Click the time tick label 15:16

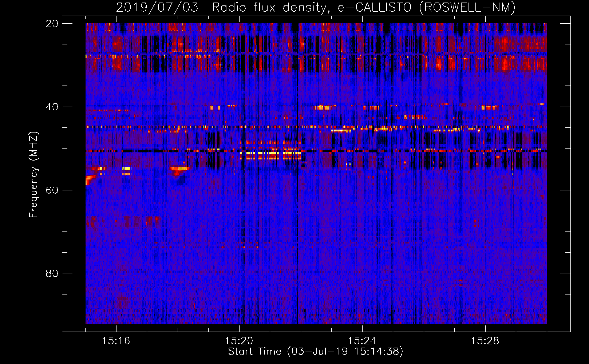coord(116,341)
